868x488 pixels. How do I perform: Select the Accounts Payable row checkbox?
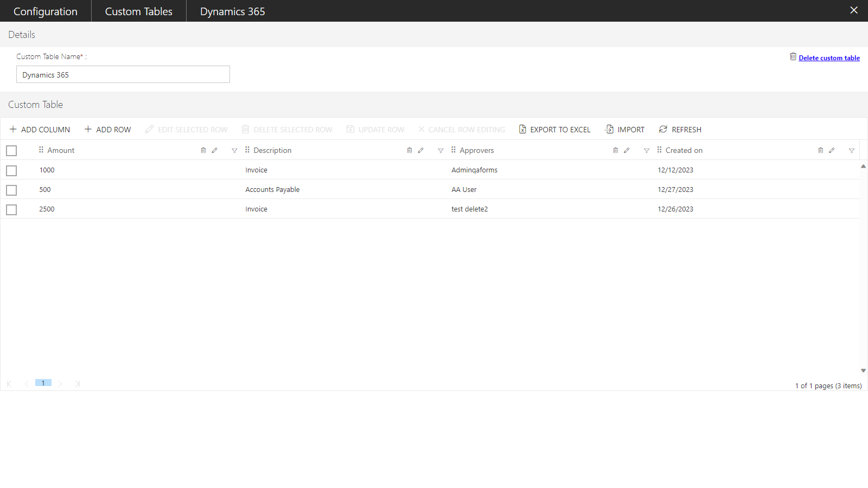point(11,190)
